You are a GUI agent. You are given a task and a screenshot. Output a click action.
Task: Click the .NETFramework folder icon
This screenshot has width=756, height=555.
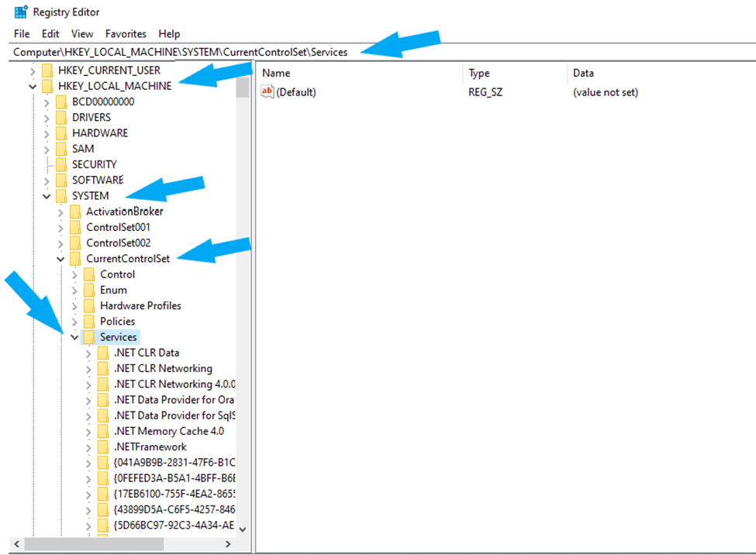[x=103, y=447]
